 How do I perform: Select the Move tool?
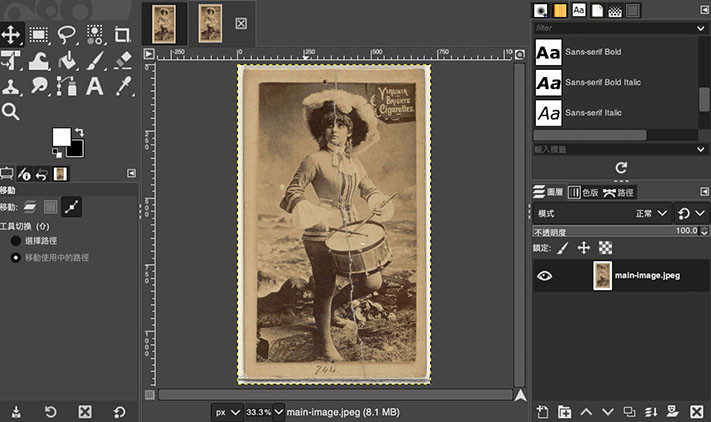(x=11, y=34)
